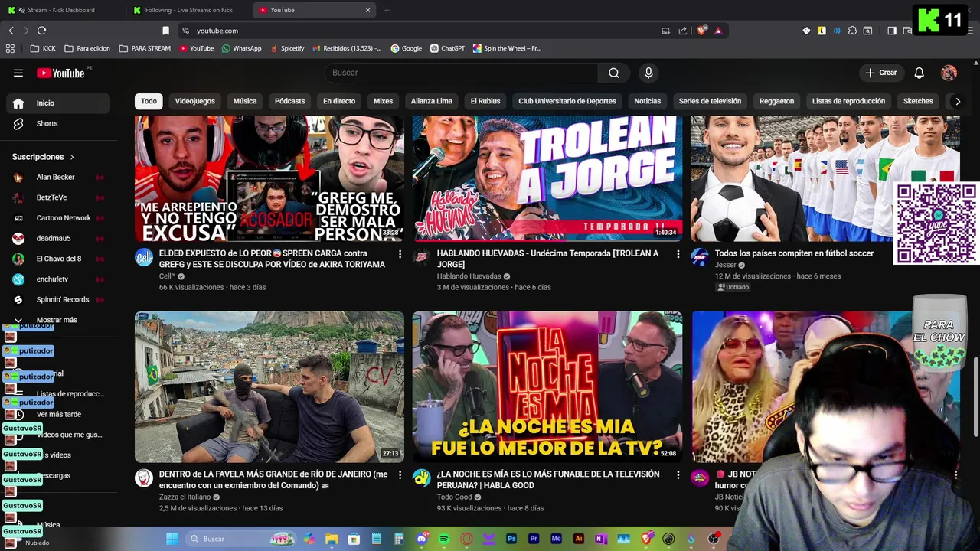Image resolution: width=980 pixels, height=551 pixels.
Task: Select the En directo filter chip
Action: (339, 101)
